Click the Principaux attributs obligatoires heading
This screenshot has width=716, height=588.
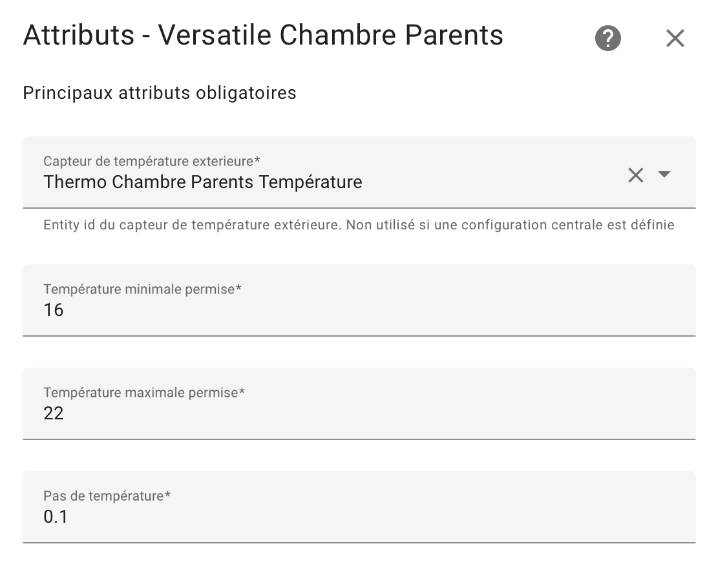pyautogui.click(x=160, y=92)
